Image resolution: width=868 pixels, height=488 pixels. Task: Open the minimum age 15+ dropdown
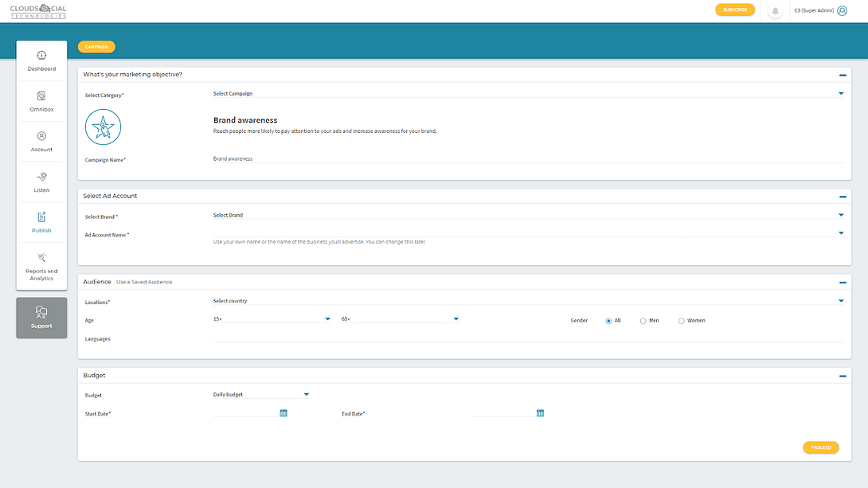(x=272, y=319)
